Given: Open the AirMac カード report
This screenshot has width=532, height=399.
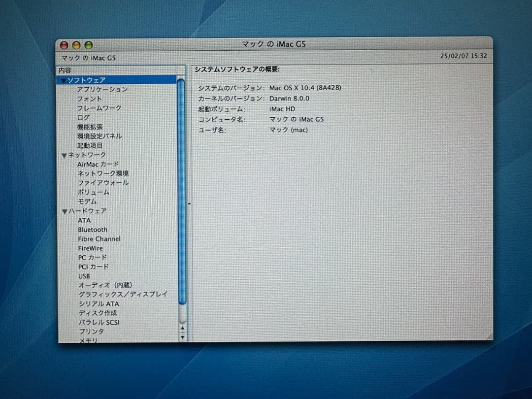Looking at the screenshot, I should tap(98, 164).
